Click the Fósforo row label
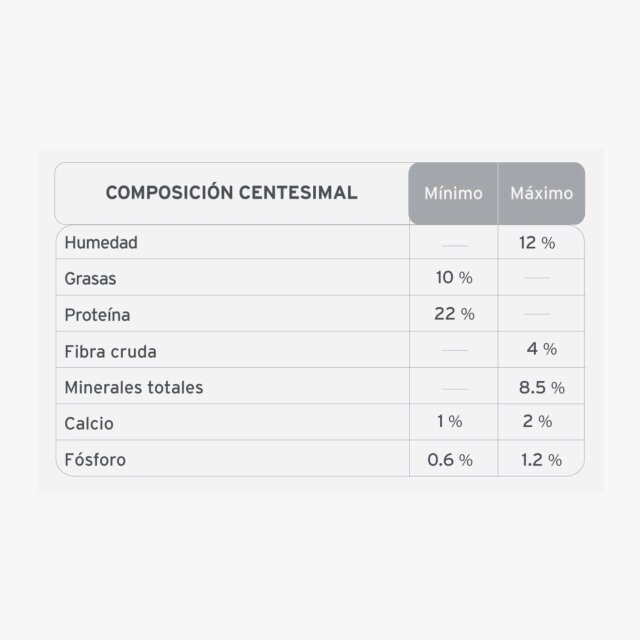The width and height of the screenshot is (640, 640). pyautogui.click(x=95, y=460)
